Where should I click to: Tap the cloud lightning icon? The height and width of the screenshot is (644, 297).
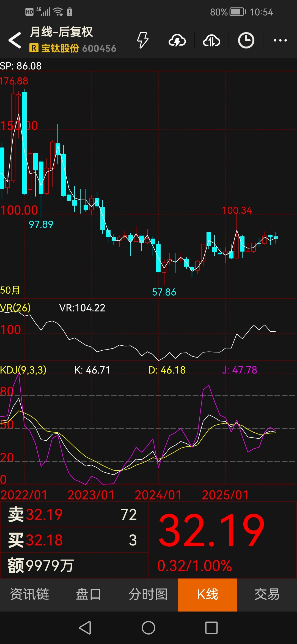tap(177, 40)
